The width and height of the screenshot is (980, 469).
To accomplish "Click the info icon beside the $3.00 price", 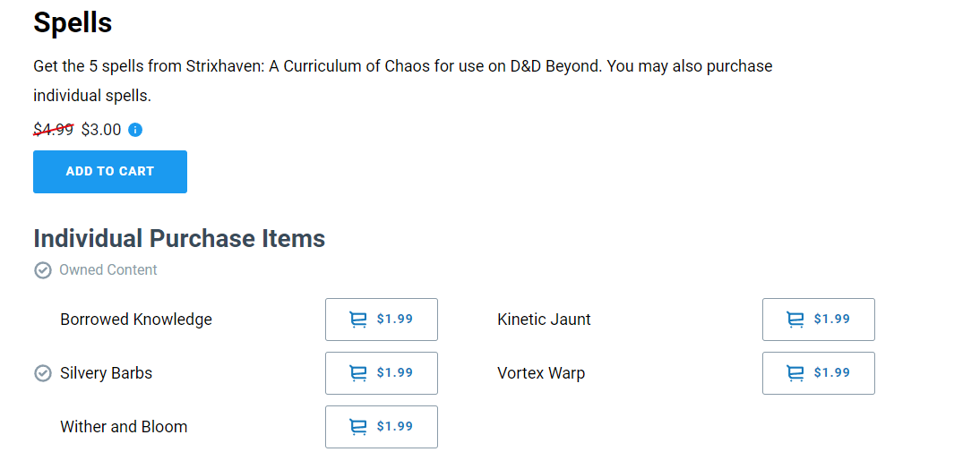I will pos(135,130).
